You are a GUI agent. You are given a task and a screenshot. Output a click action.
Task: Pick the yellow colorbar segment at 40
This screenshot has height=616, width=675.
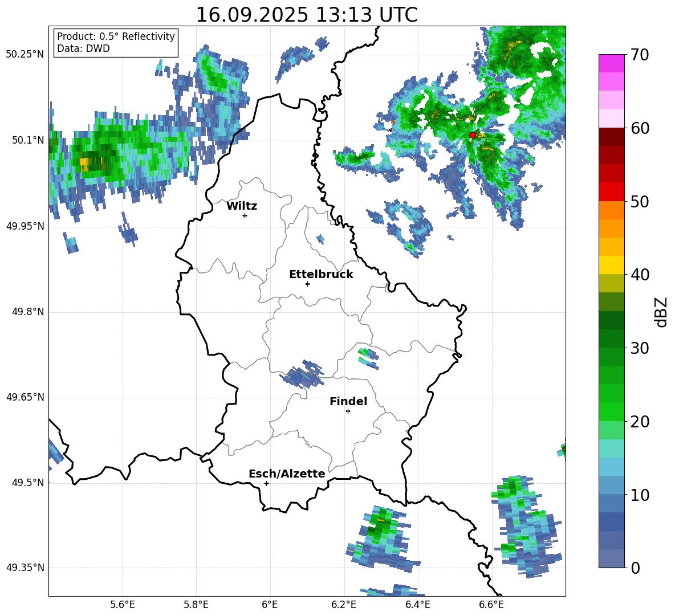(611, 266)
